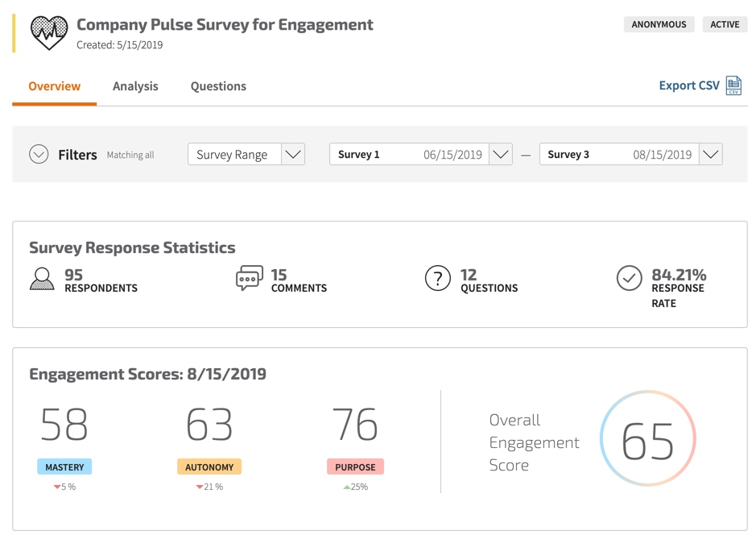Expand the Survey 1 start date dropdown

[500, 154]
